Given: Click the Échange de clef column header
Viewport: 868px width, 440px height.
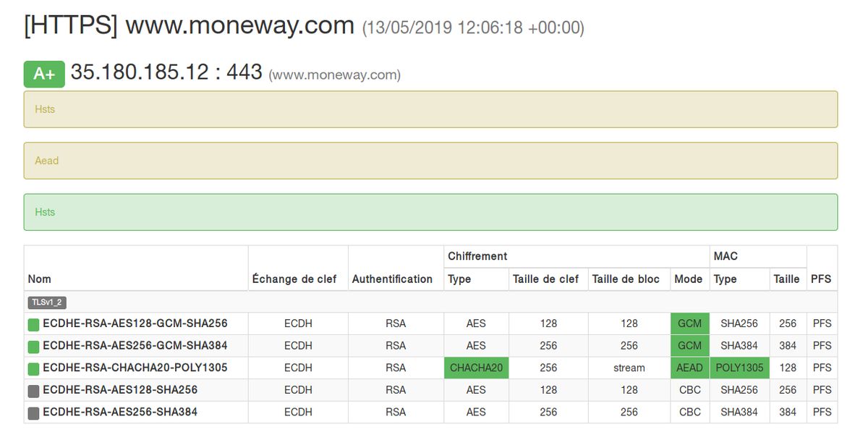Looking at the screenshot, I should pyautogui.click(x=294, y=279).
